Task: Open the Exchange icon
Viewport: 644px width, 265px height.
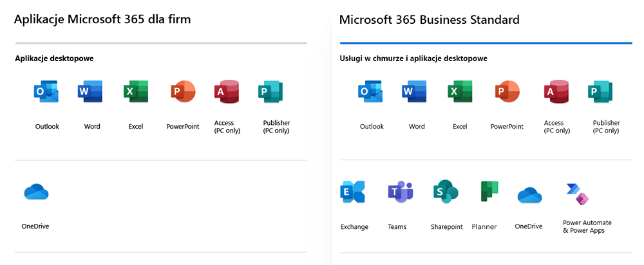Action: pyautogui.click(x=353, y=192)
